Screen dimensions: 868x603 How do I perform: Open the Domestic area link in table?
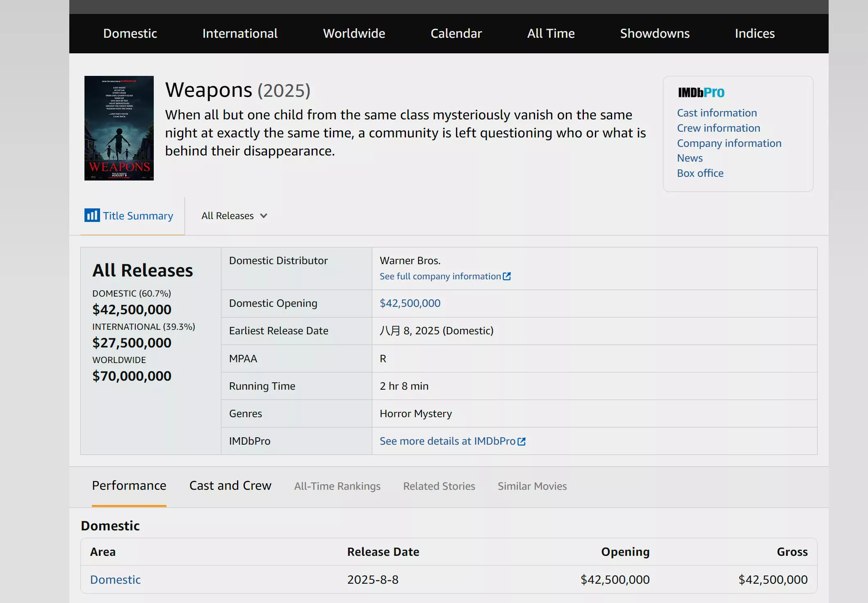(115, 580)
